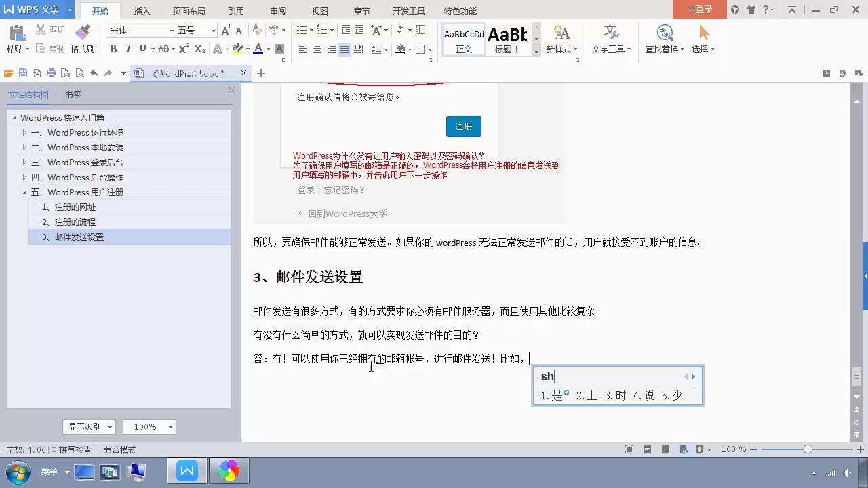Center align the paragraph

click(x=317, y=49)
